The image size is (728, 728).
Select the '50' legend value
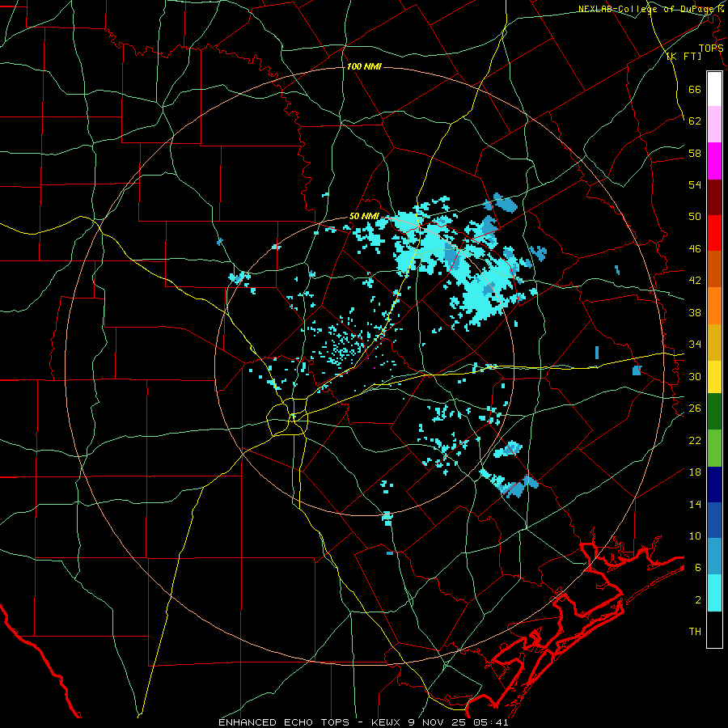coord(695,217)
